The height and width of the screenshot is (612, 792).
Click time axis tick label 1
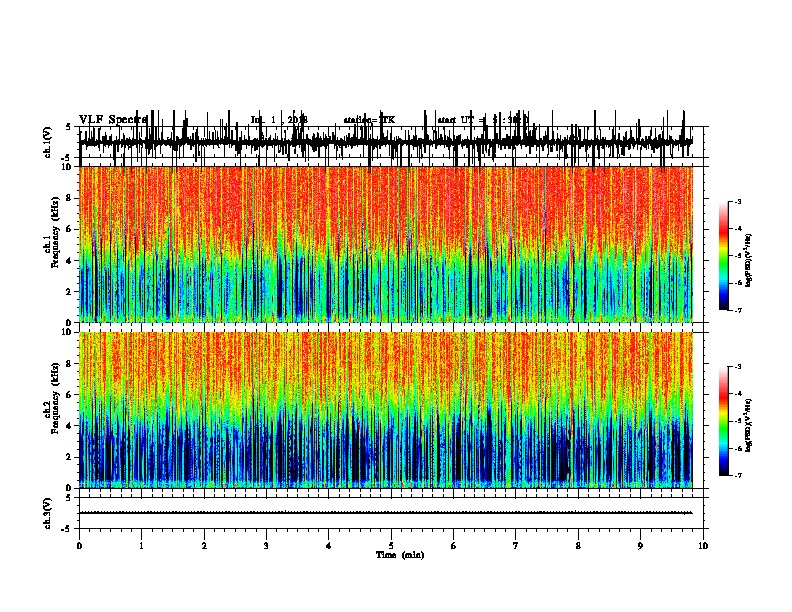pyautogui.click(x=142, y=546)
